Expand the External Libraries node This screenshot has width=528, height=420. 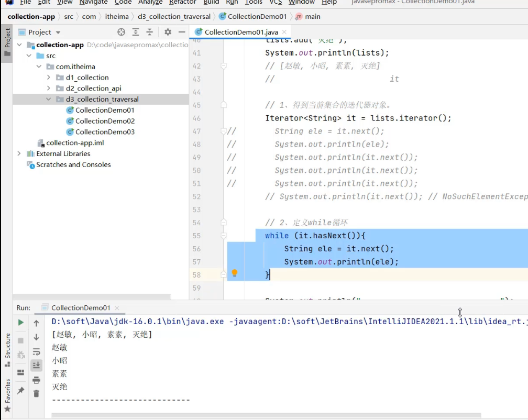pyautogui.click(x=19, y=153)
